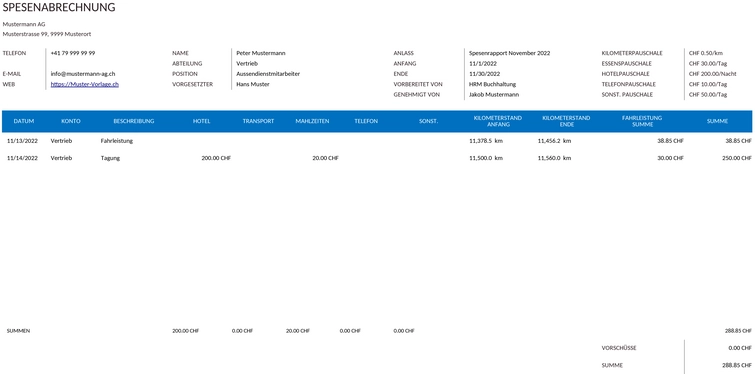This screenshot has width=755, height=374.
Task: Select the 11/13/2022 date cell
Action: [x=22, y=141]
